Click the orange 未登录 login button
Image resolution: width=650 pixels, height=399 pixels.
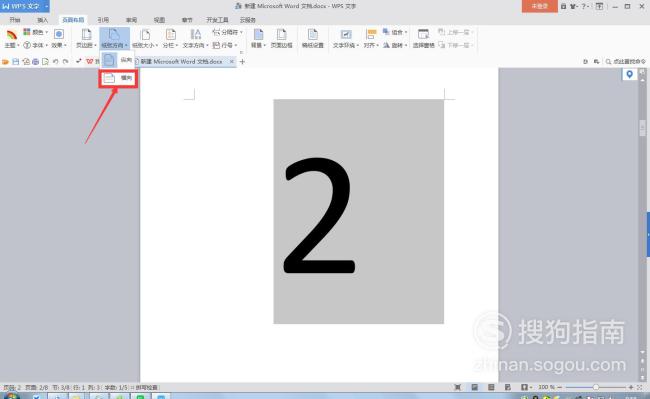539,6
